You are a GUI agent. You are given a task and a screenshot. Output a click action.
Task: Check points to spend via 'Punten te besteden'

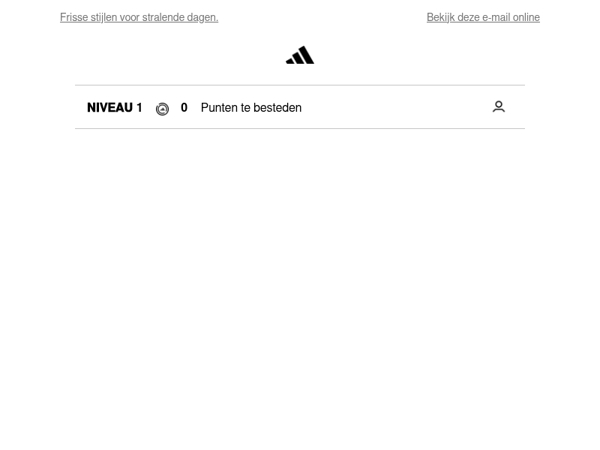pos(251,108)
